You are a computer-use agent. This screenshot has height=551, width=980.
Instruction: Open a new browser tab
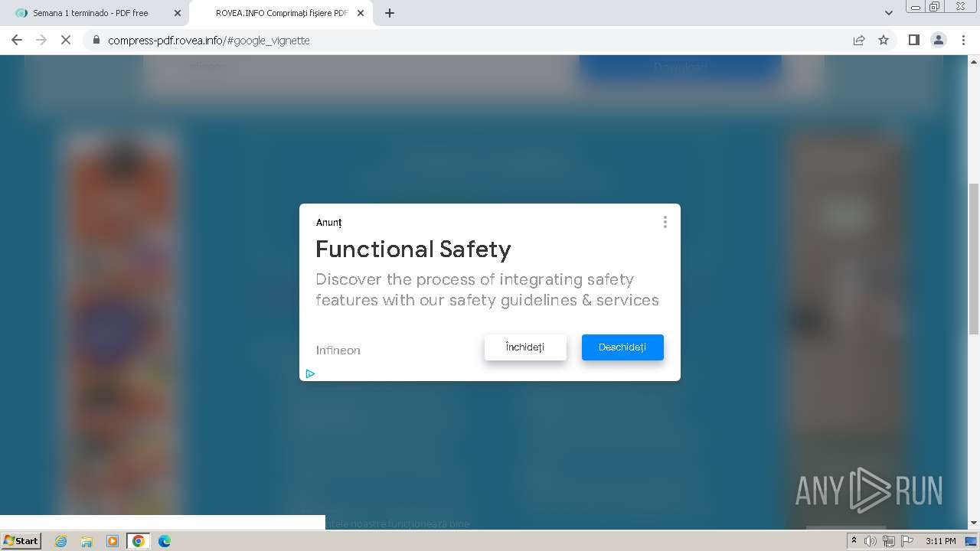coord(390,13)
